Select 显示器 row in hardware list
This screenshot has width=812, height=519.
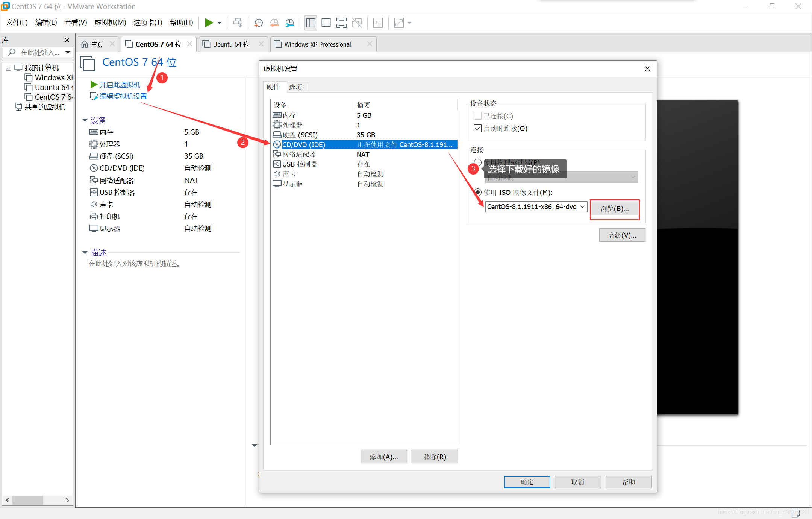(364, 184)
